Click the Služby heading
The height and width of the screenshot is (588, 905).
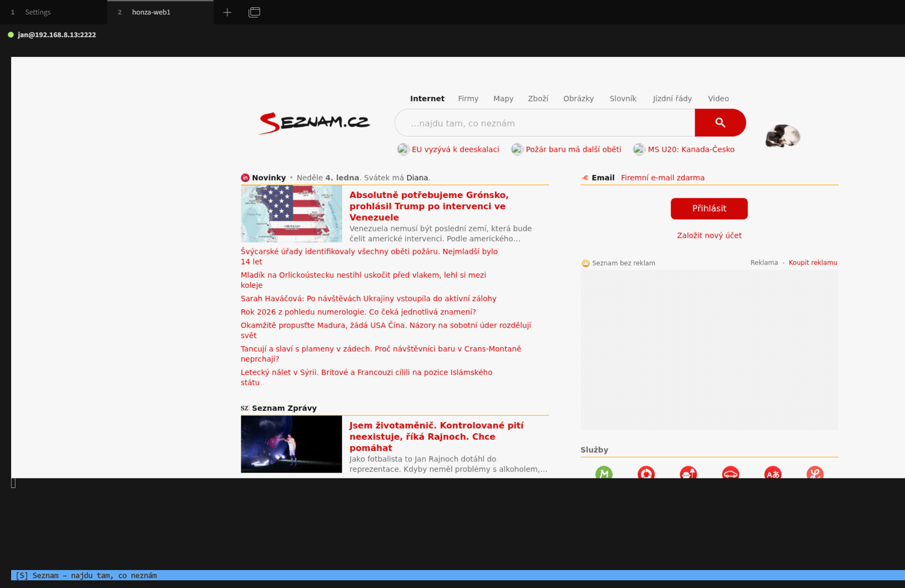(594, 450)
